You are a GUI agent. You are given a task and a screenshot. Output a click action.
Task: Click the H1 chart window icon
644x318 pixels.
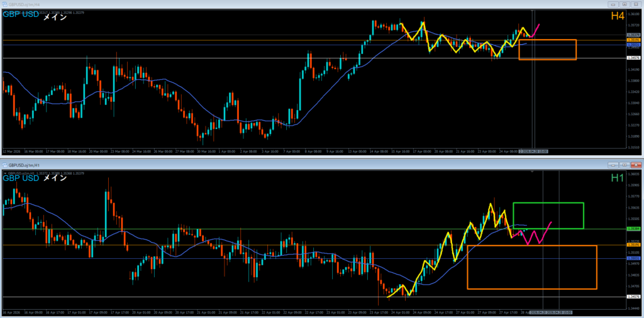(5, 165)
